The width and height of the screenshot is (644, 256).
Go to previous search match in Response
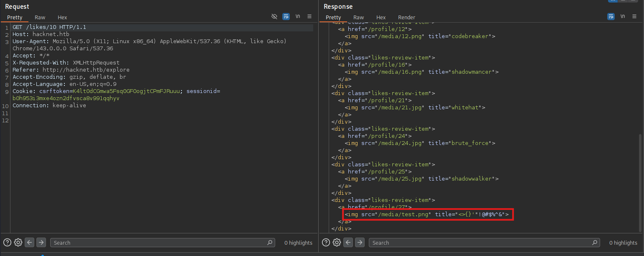(348, 242)
